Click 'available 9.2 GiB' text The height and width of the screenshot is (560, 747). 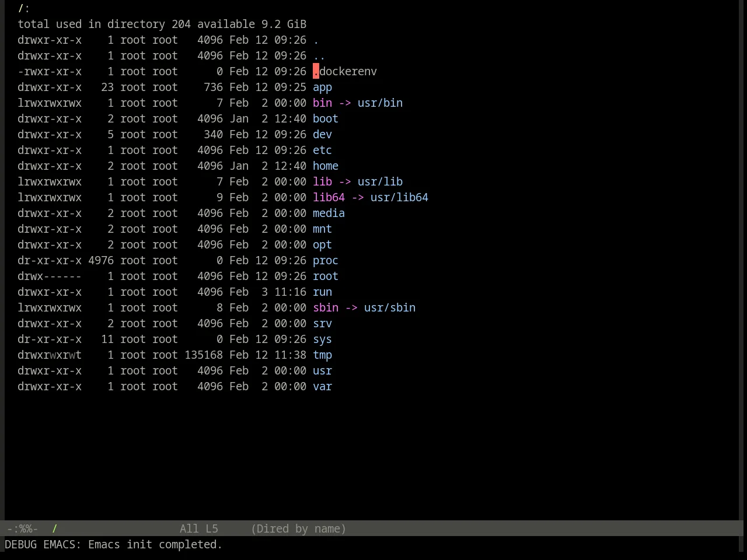[252, 24]
